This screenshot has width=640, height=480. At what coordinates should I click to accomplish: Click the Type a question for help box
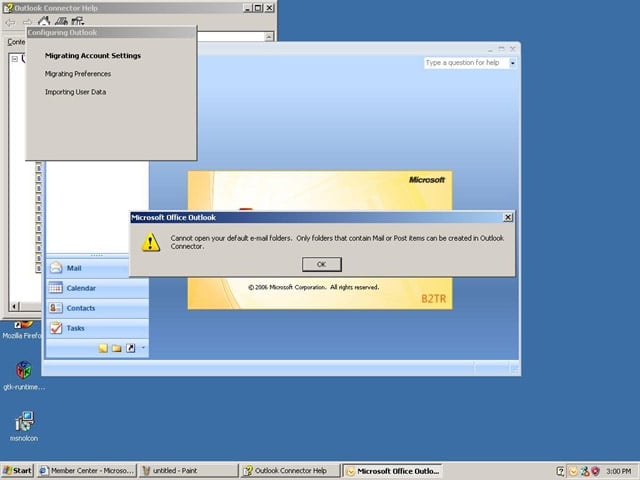(x=466, y=63)
